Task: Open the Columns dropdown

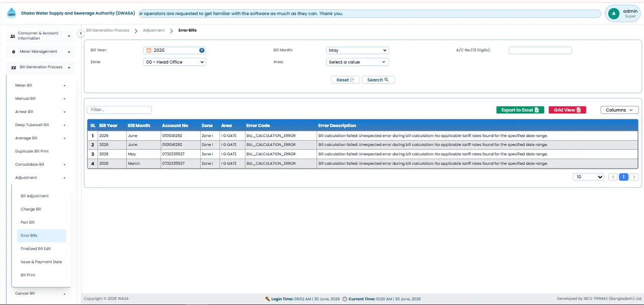Action: [619, 110]
